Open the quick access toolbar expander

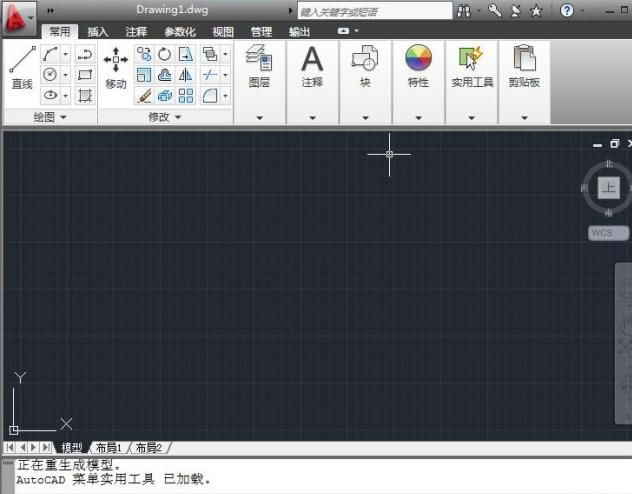click(50, 10)
